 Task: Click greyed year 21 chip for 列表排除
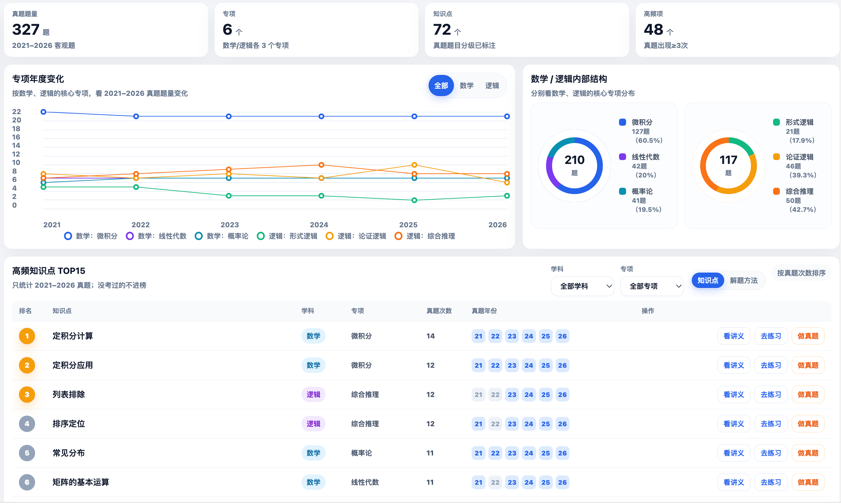479,395
